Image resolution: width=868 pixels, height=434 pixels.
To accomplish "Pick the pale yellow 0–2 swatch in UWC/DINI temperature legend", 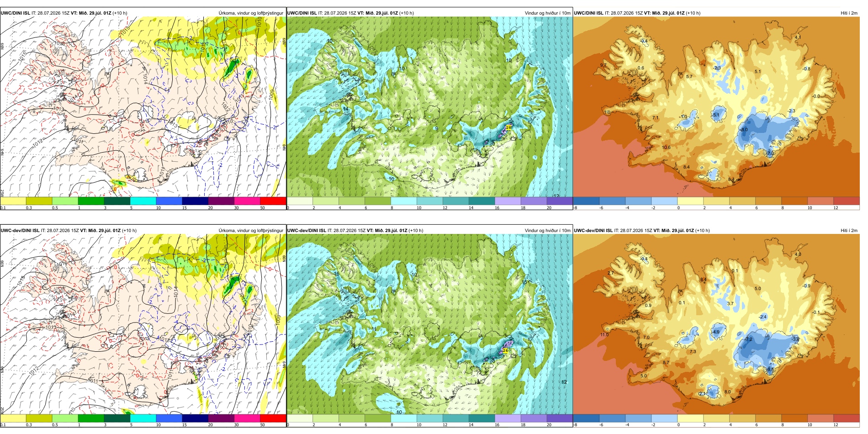I will point(690,201).
